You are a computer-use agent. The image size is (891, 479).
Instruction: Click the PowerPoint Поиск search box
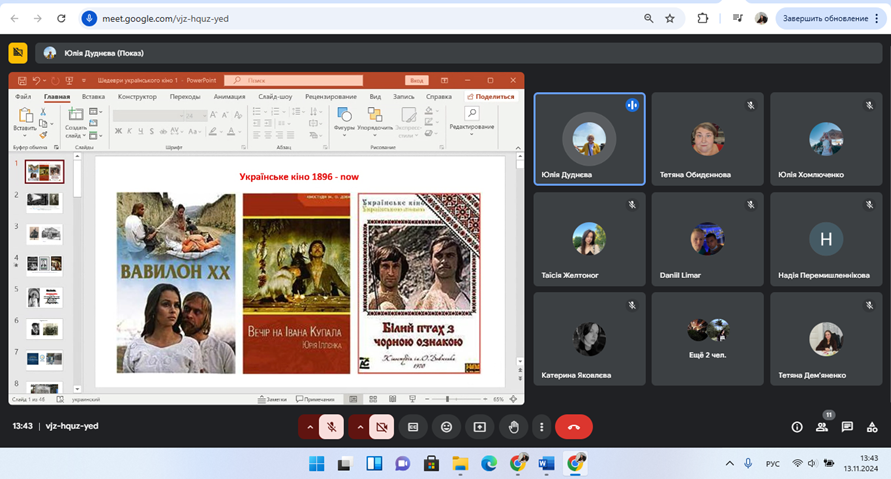pyautogui.click(x=293, y=80)
